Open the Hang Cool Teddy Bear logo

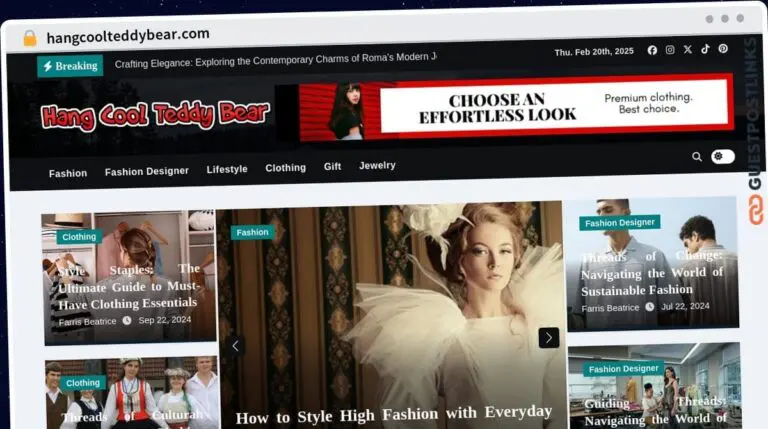[155, 116]
